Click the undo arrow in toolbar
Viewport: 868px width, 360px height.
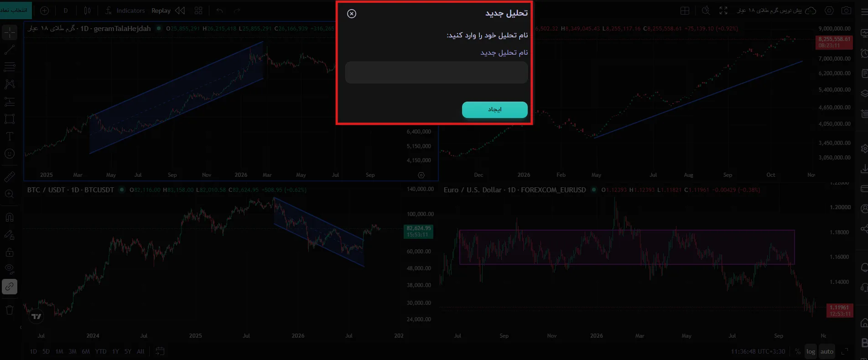coord(219,10)
